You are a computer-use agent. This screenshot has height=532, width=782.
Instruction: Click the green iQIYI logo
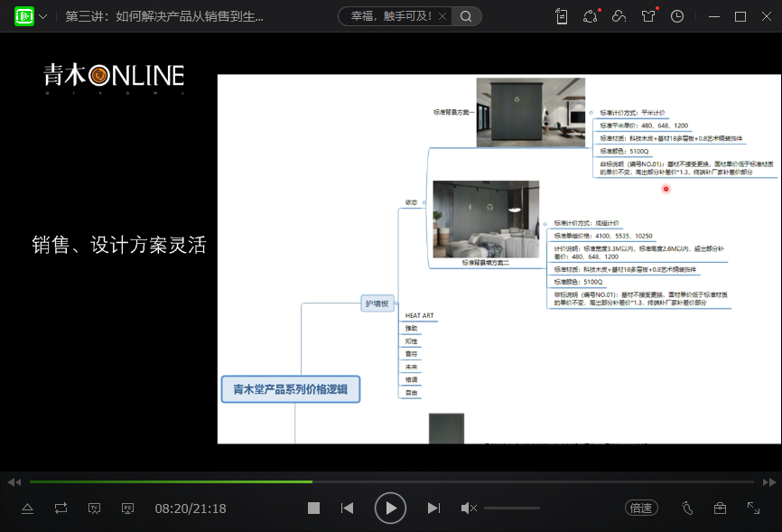(23, 16)
